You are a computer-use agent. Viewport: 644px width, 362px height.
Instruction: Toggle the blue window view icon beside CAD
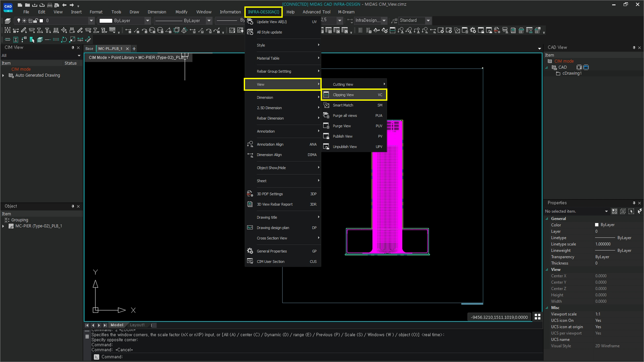pos(586,67)
